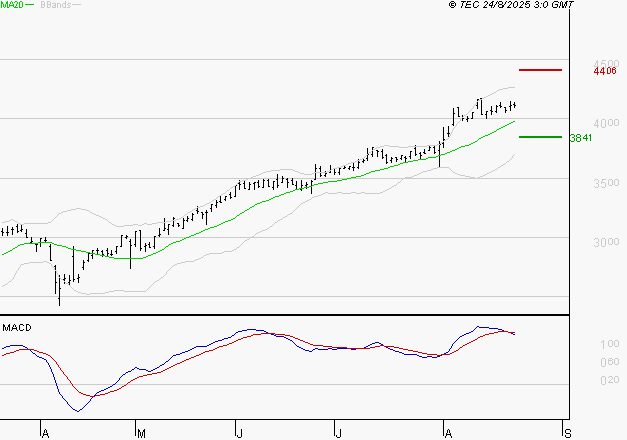Click the S month label

(x=567, y=434)
